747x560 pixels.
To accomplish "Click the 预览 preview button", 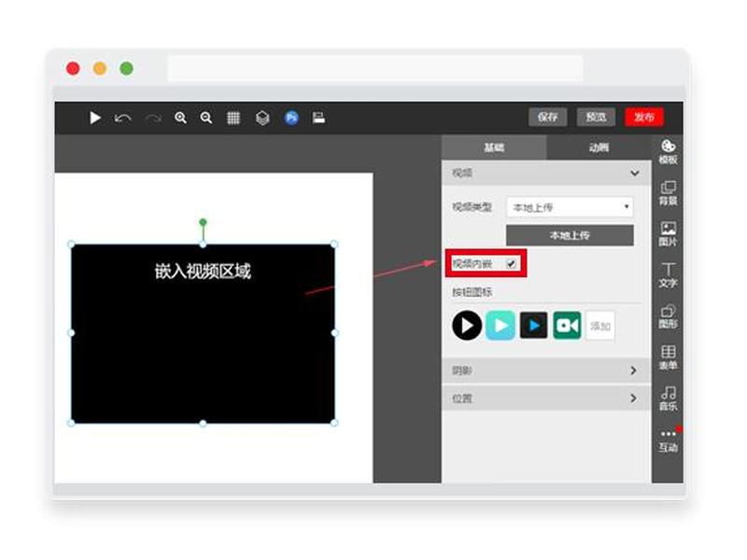I will 596,118.
